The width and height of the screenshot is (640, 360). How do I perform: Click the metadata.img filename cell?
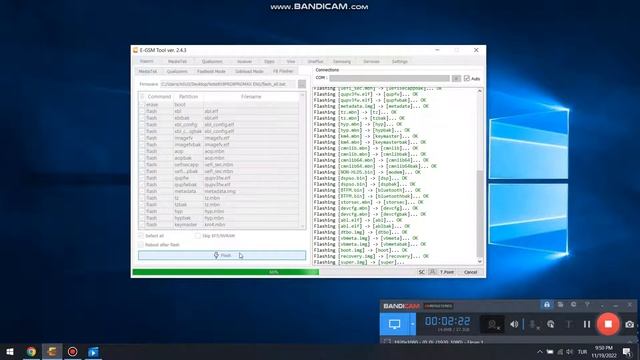pyautogui.click(x=220, y=191)
